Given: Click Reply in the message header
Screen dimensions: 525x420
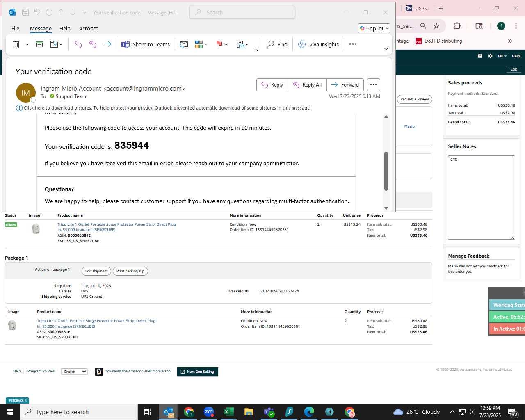Looking at the screenshot, I should pyautogui.click(x=272, y=85).
